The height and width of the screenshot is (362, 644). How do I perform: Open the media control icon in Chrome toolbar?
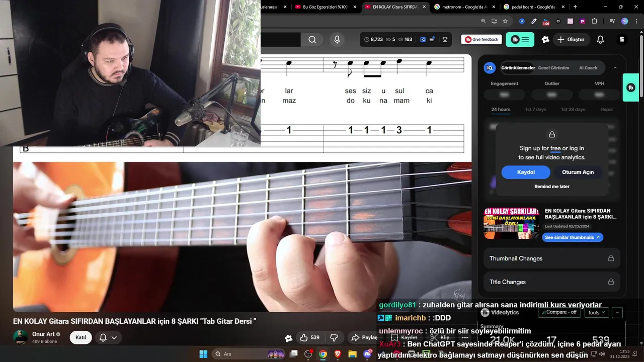point(612,21)
